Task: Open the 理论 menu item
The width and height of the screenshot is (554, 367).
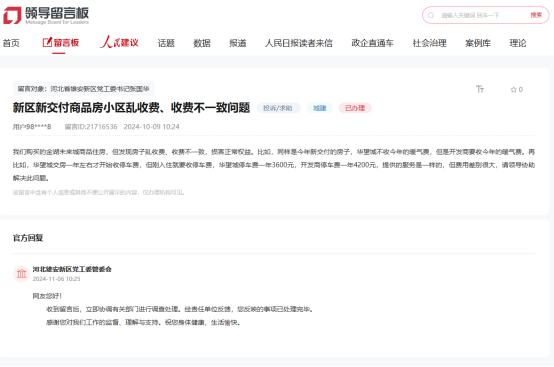Action: [518, 43]
